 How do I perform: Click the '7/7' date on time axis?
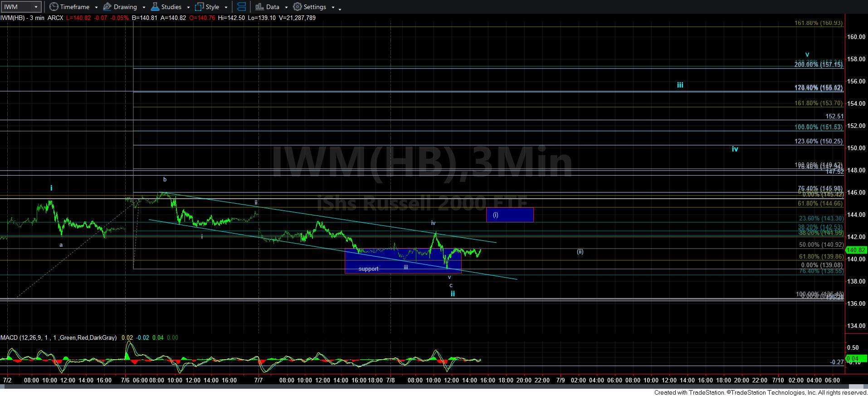pyautogui.click(x=258, y=380)
